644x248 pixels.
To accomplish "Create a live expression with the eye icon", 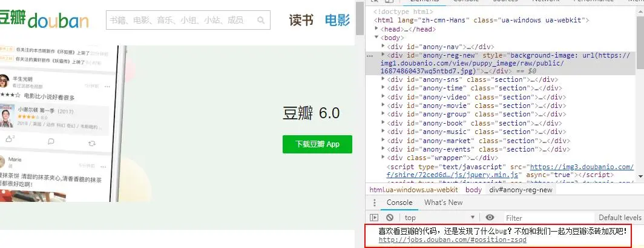I will 490,218.
